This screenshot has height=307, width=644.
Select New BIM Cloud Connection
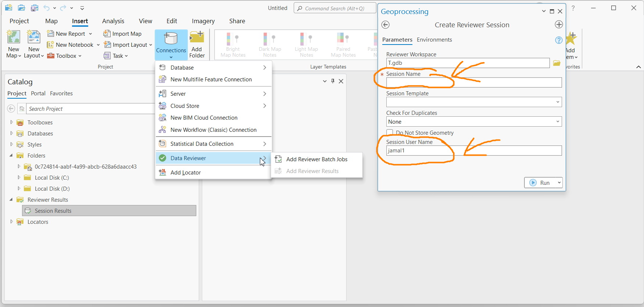214,117
